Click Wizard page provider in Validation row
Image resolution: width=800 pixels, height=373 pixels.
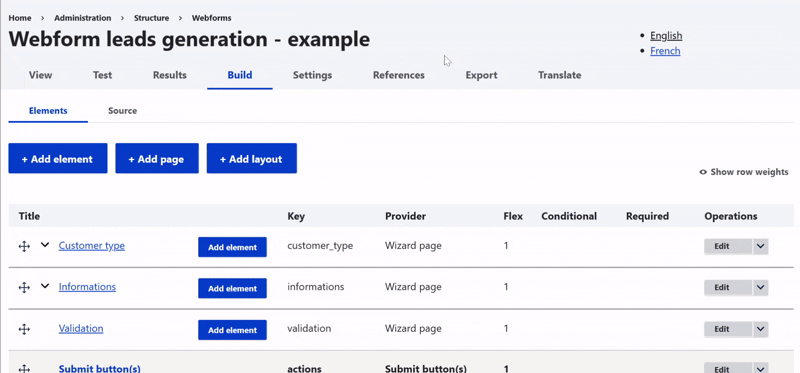pos(413,328)
